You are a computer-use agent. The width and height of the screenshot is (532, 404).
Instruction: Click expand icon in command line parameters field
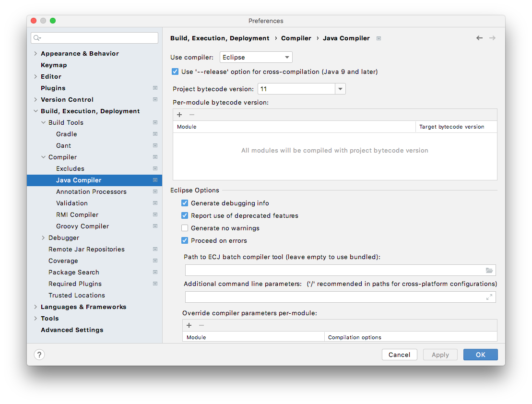pyautogui.click(x=489, y=297)
